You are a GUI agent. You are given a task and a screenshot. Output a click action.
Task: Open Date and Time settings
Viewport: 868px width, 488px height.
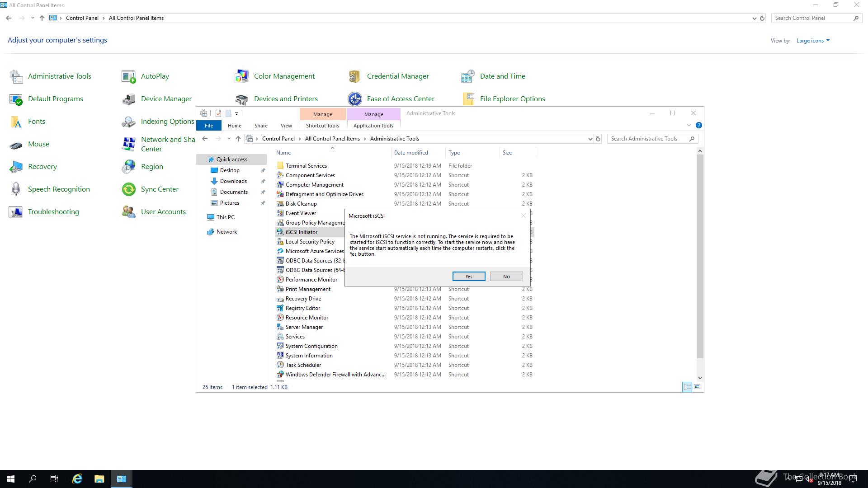pos(493,76)
